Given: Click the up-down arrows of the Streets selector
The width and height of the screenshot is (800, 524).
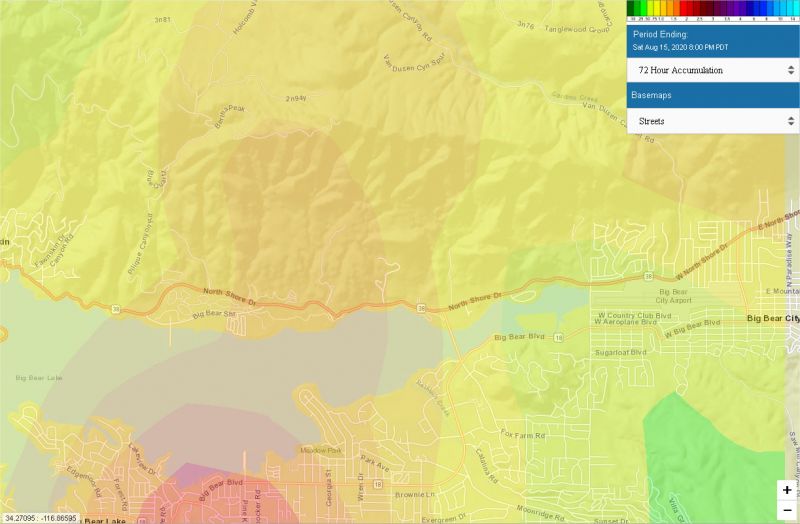Looking at the screenshot, I should click(x=791, y=121).
